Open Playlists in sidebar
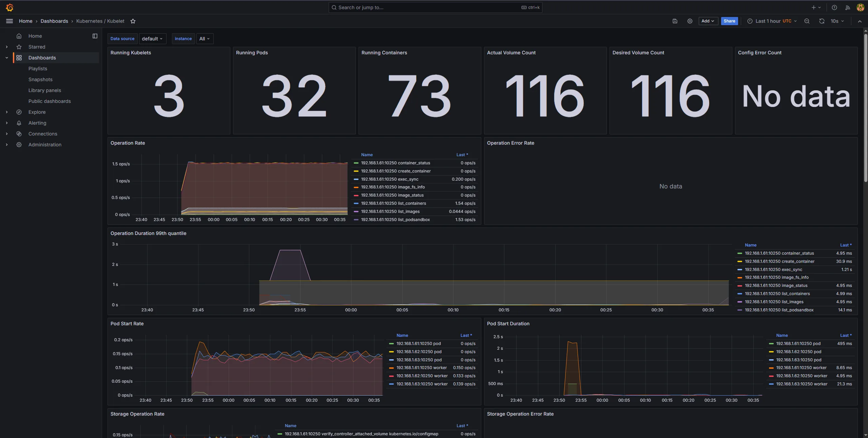Screen dimensions: 868x438 (x=38, y=69)
